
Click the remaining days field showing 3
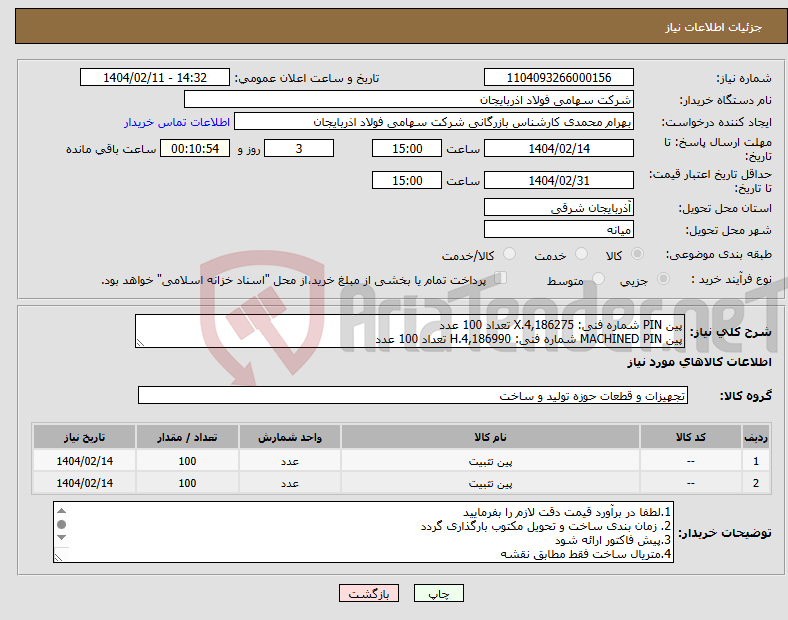299,149
